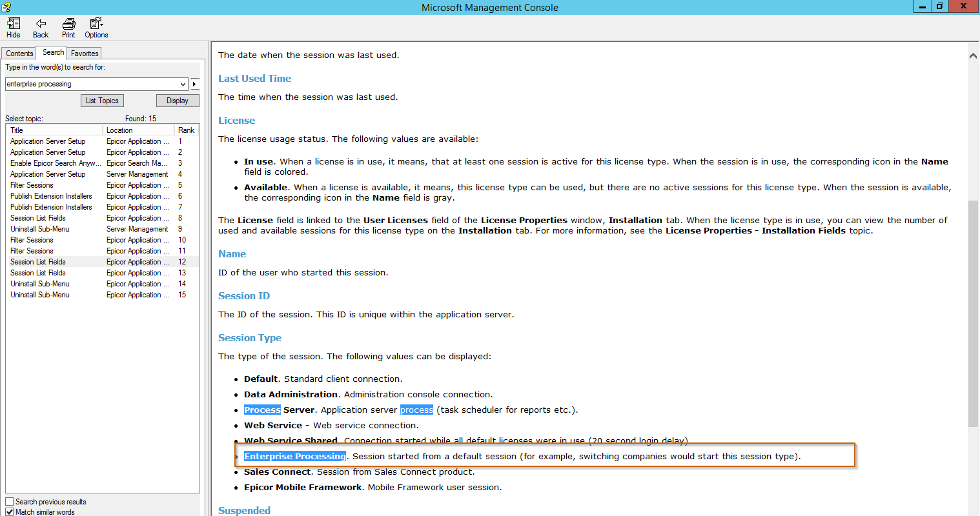Click the Last Used Time heading

254,79
